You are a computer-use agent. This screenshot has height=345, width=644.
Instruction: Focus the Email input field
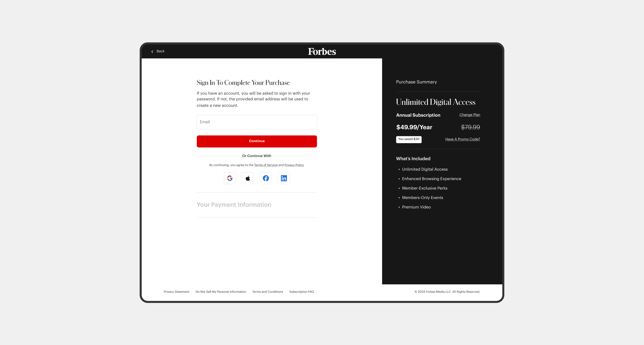coord(257,122)
